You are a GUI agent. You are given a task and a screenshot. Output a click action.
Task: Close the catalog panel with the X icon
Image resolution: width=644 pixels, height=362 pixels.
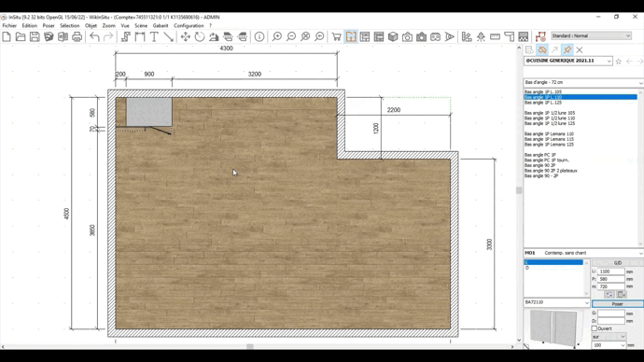[x=580, y=49]
